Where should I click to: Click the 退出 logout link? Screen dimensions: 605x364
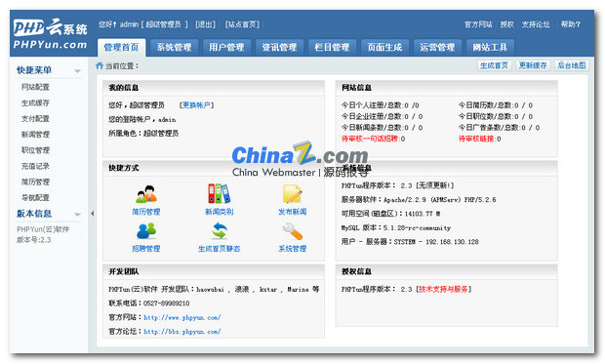[205, 24]
